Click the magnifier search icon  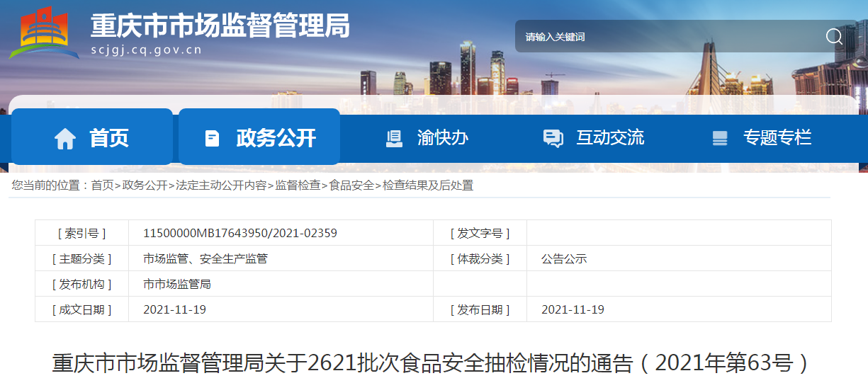click(834, 37)
